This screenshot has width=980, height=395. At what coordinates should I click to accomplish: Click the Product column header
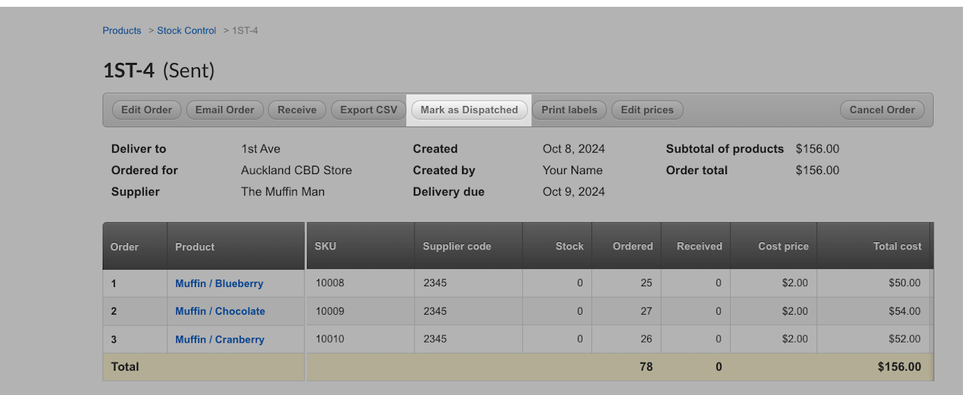[x=195, y=247]
